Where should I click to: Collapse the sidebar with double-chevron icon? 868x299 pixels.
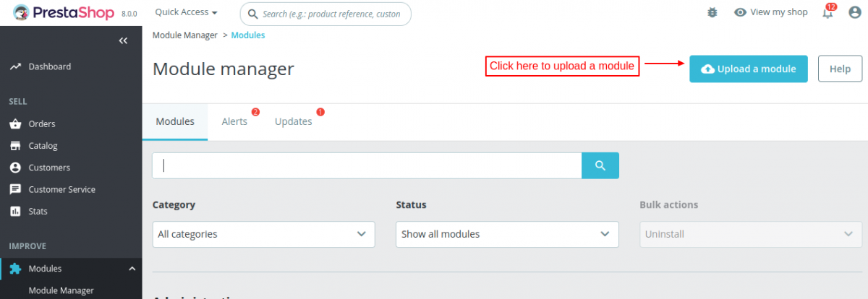[123, 41]
